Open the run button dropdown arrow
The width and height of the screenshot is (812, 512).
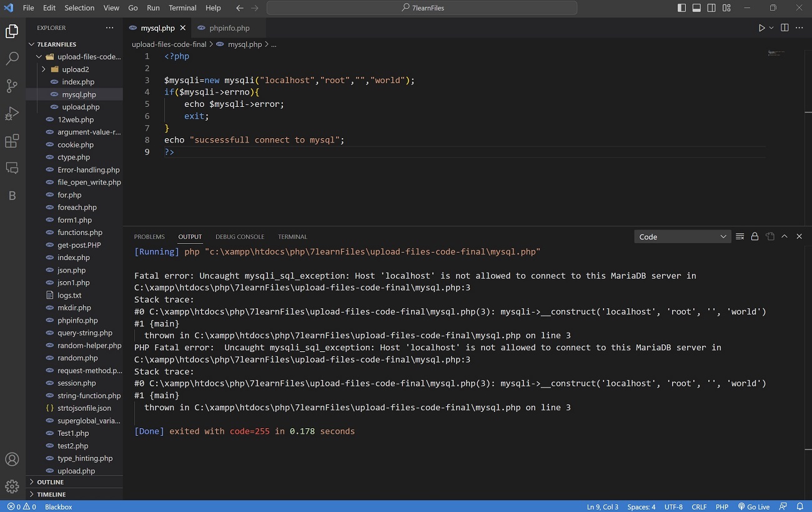(771, 28)
